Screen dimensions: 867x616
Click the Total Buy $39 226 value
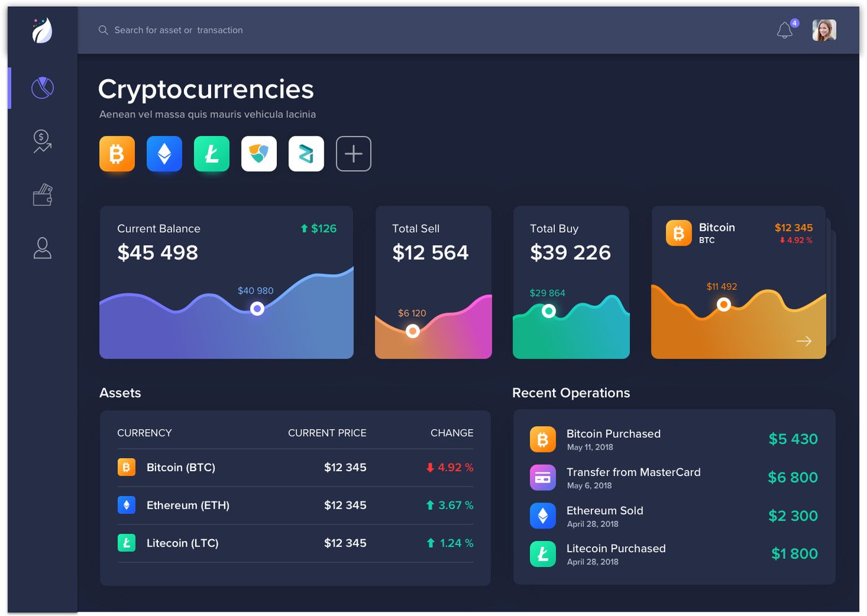click(x=570, y=253)
